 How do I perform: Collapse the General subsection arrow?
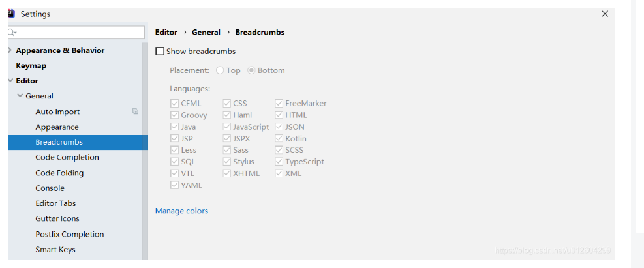(20, 96)
